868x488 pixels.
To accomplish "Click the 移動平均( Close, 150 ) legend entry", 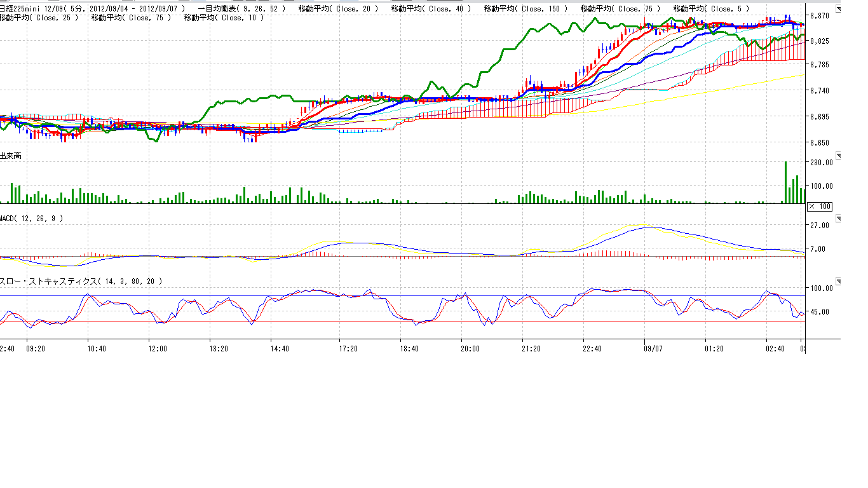I will (526, 8).
